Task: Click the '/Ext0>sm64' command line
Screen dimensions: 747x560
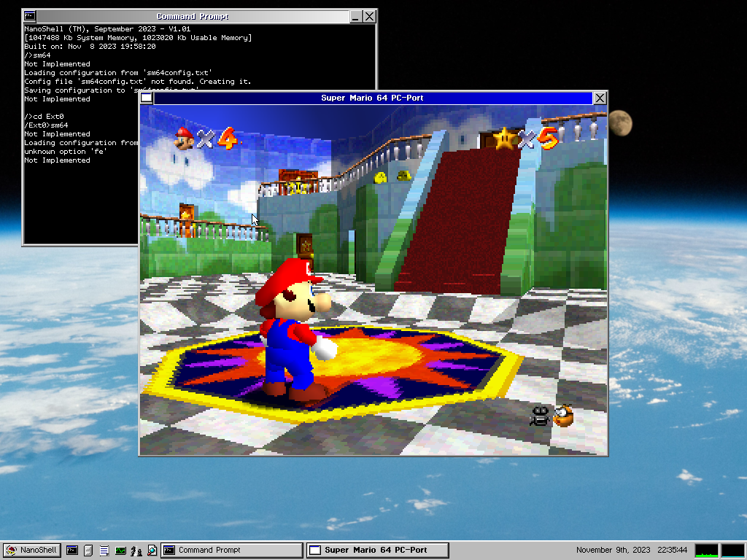Action: 46,125
